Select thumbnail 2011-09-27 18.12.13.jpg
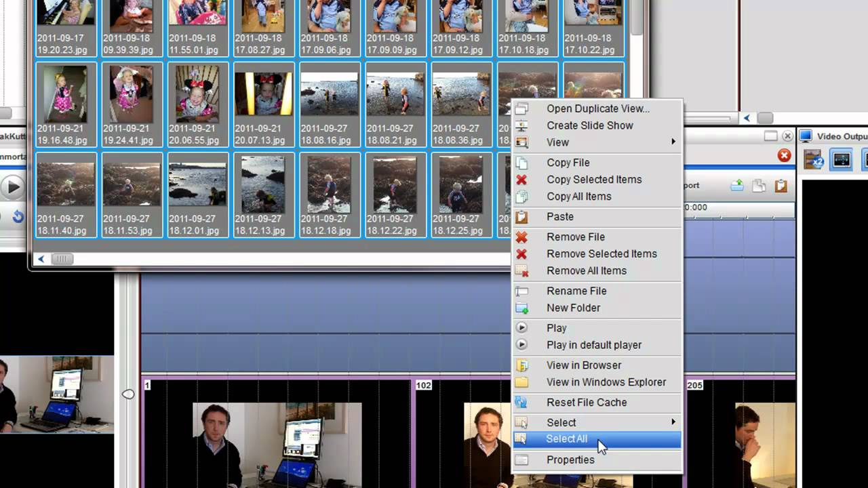The image size is (868, 488). (x=264, y=195)
